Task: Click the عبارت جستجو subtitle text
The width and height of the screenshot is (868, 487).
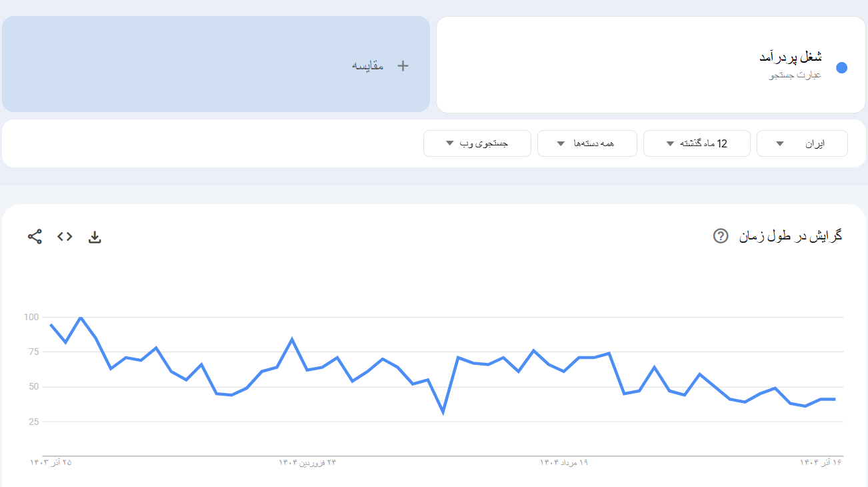Action: tap(795, 75)
